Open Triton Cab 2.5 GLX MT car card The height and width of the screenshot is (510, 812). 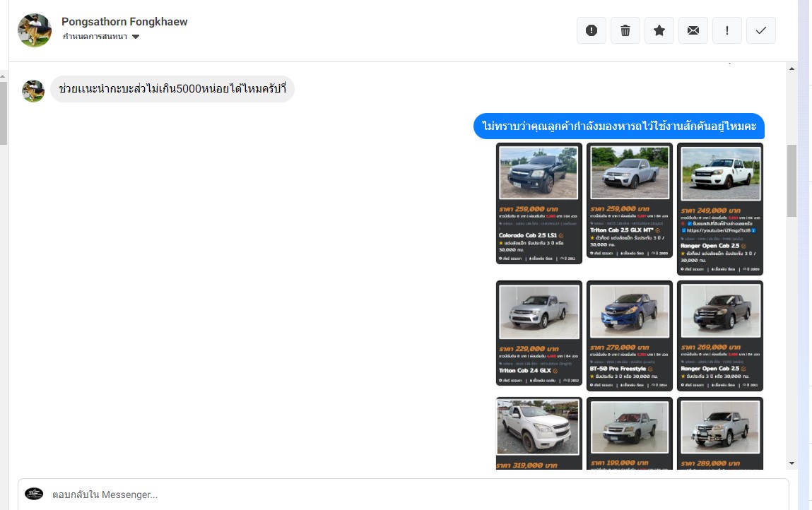click(x=630, y=201)
